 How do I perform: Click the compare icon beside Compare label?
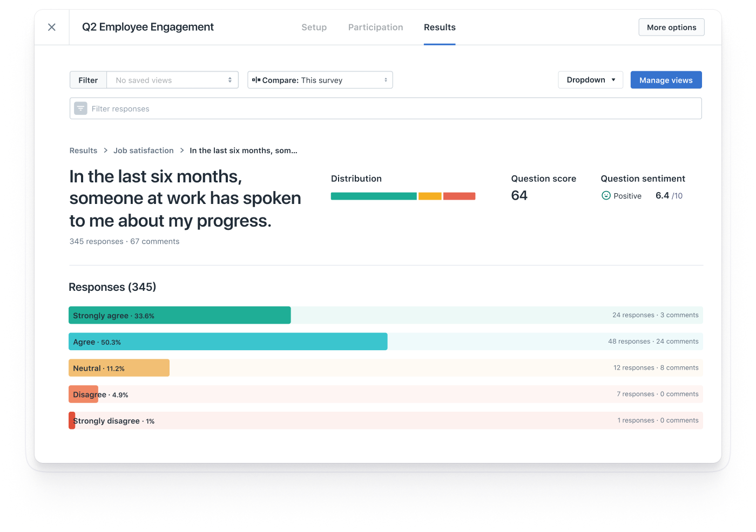point(256,80)
